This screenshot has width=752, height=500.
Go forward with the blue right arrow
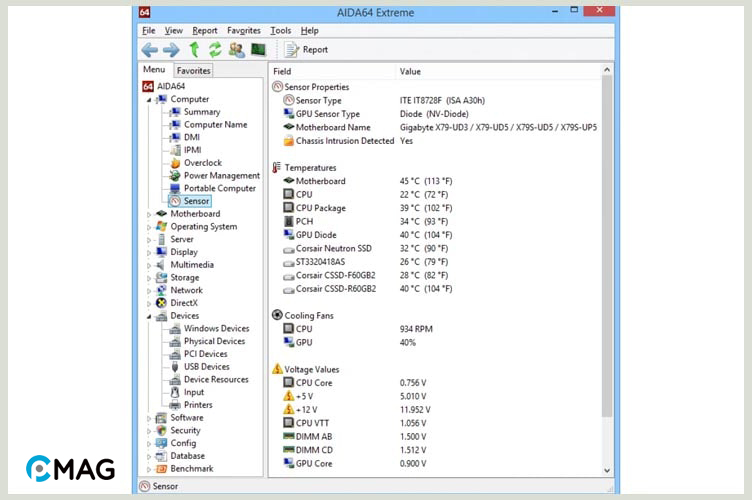click(171, 50)
